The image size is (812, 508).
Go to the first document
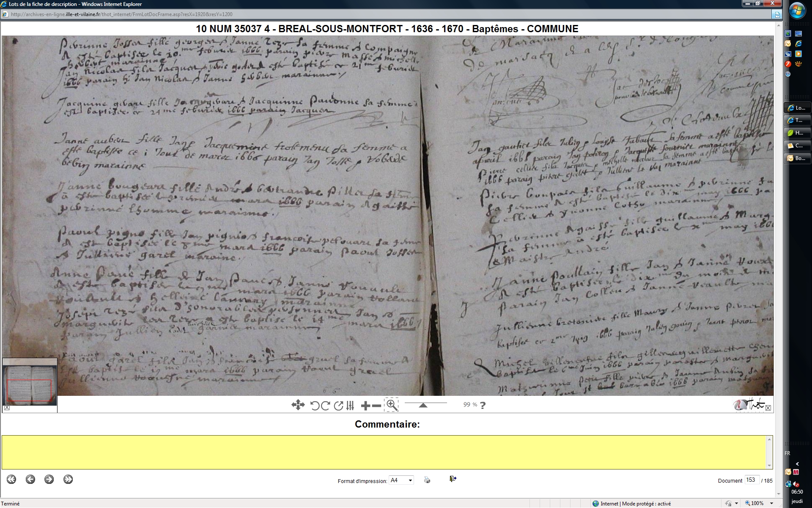point(11,479)
